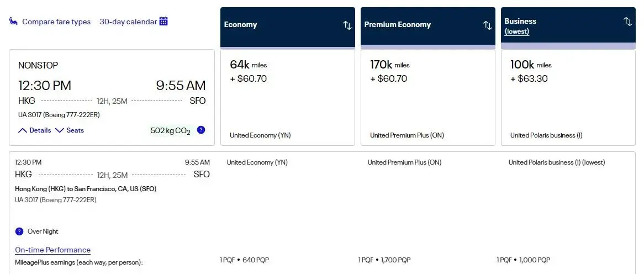Open the Compare fare types link

(56, 22)
